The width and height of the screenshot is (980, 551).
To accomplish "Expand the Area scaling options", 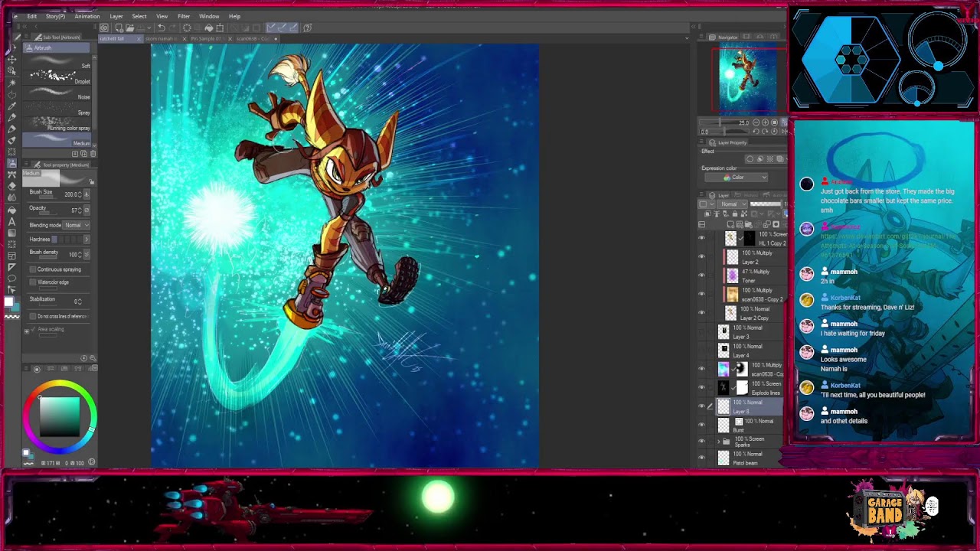I will tap(27, 330).
